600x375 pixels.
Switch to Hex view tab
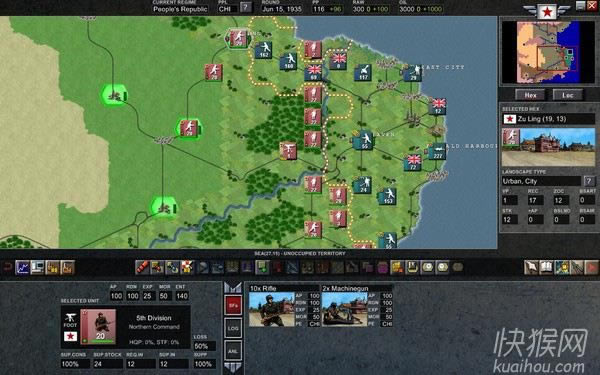click(x=530, y=95)
